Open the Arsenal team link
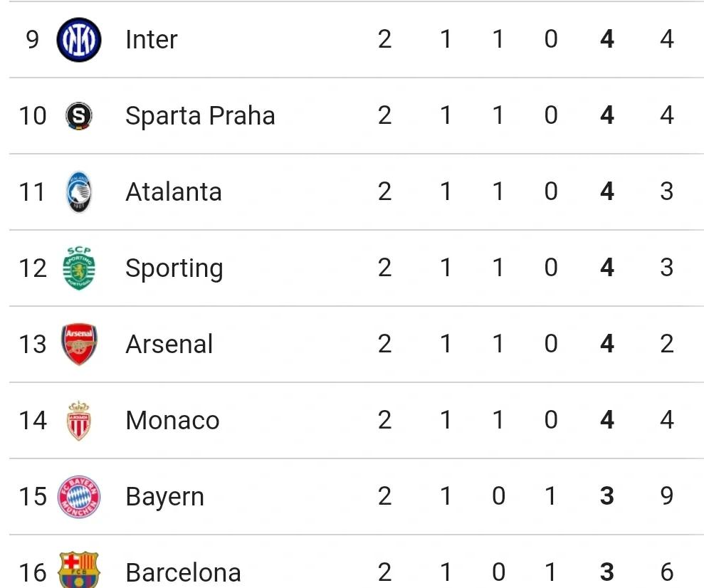The image size is (704, 588). pos(169,344)
